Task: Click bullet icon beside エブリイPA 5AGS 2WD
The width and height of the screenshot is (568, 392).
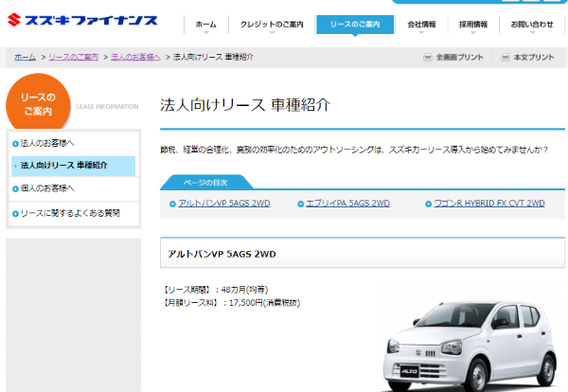Action: pyautogui.click(x=300, y=204)
